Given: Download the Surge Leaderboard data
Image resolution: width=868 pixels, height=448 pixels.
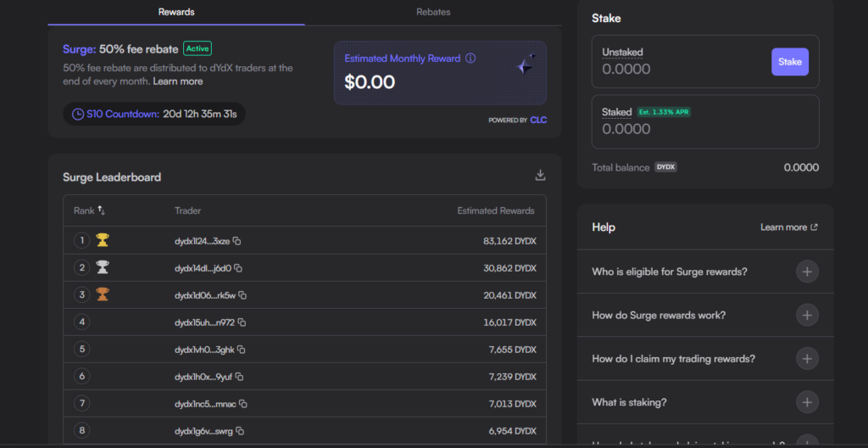Looking at the screenshot, I should 540,176.
